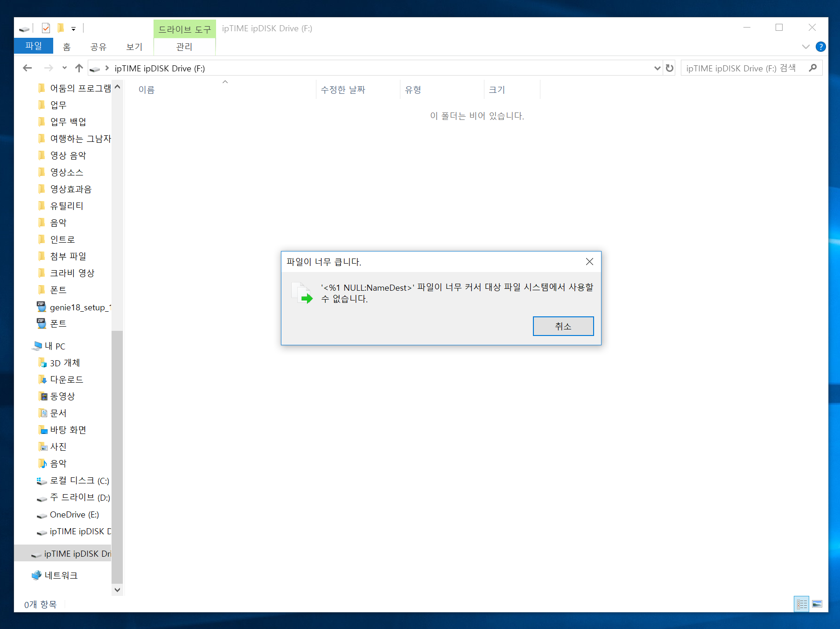
Task: Sort by the 수정한 날짜 column header
Action: point(343,90)
